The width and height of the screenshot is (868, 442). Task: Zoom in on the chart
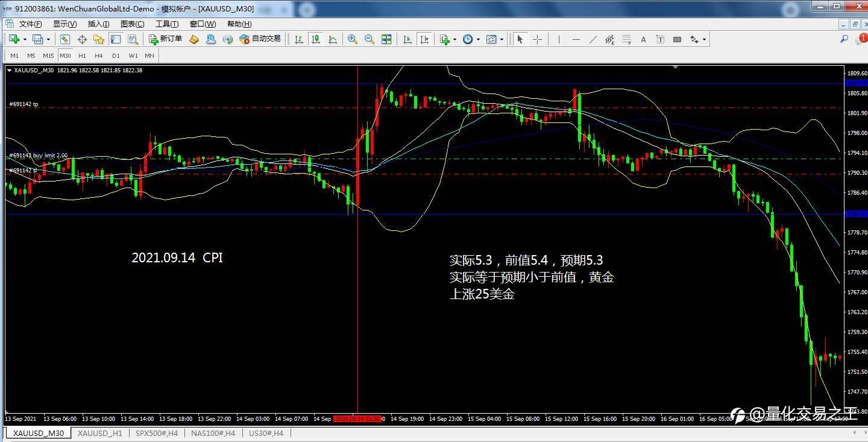pos(353,39)
